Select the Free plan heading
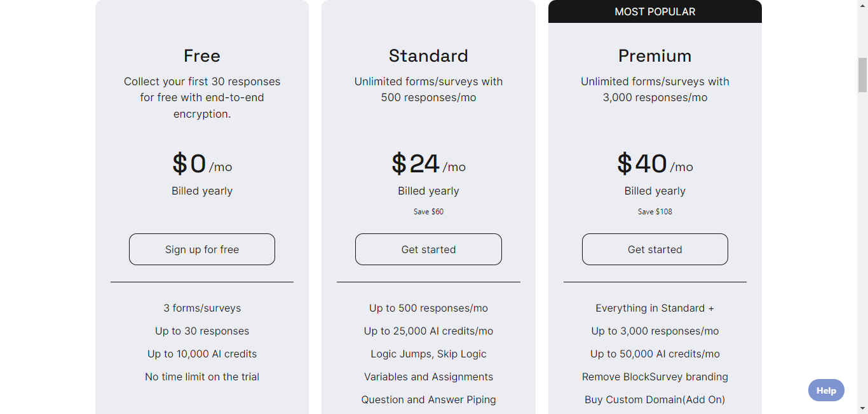The image size is (868, 414). 202,56
